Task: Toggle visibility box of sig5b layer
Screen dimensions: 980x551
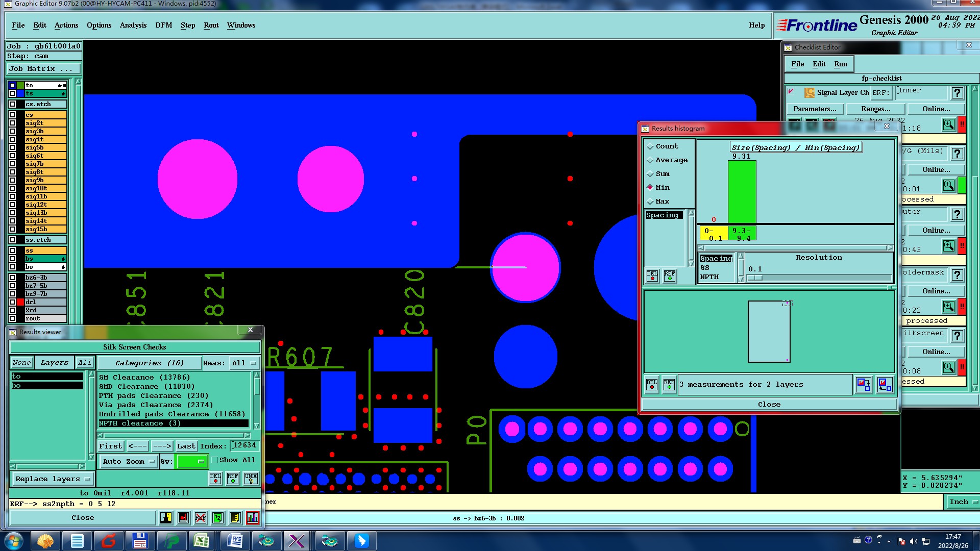Action: pyautogui.click(x=12, y=147)
